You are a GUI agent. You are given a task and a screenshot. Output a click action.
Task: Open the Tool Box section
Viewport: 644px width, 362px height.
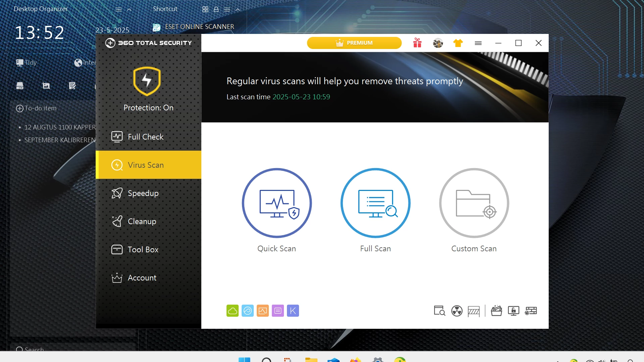(x=148, y=250)
